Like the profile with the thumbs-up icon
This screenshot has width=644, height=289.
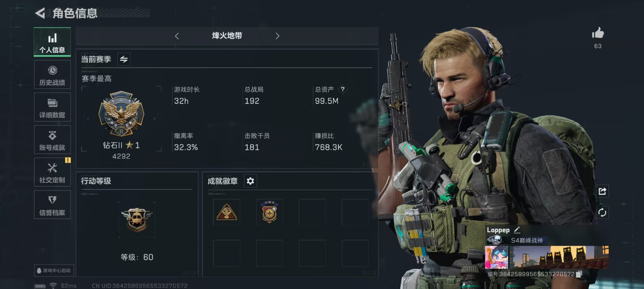pyautogui.click(x=598, y=33)
